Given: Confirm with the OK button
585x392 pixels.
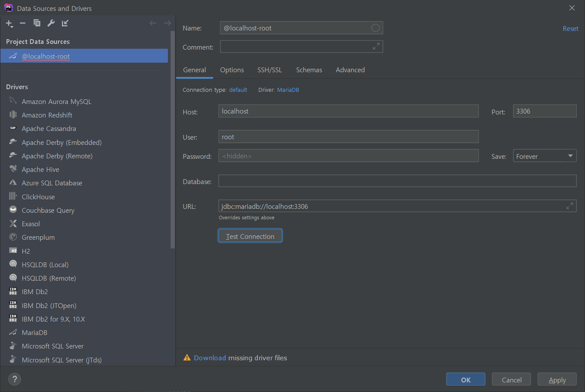Looking at the screenshot, I should [x=465, y=379].
